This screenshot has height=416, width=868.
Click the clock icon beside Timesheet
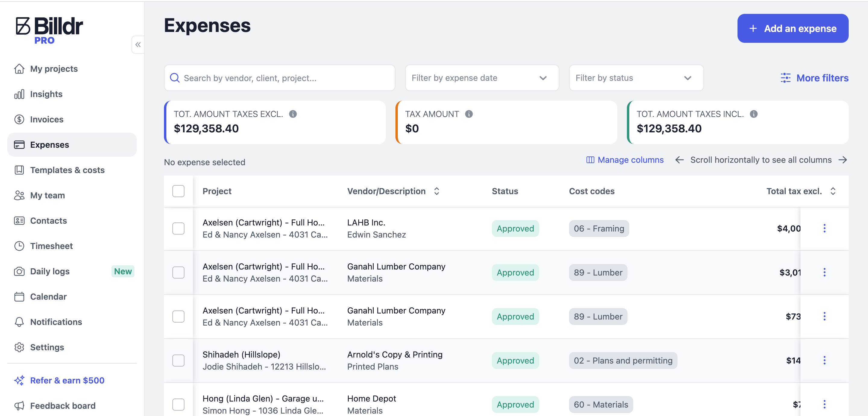[19, 246]
